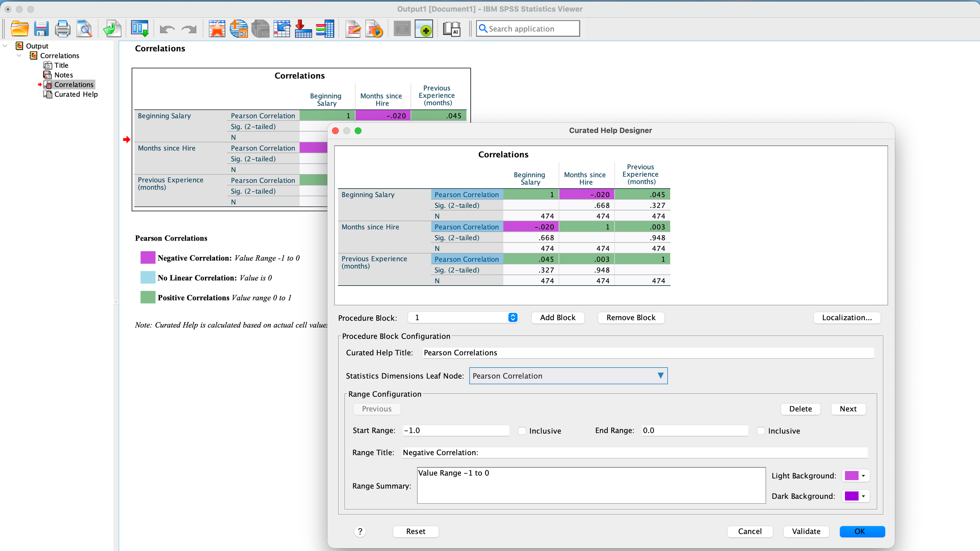
Task: Click the Light Background color swatch
Action: (851, 476)
